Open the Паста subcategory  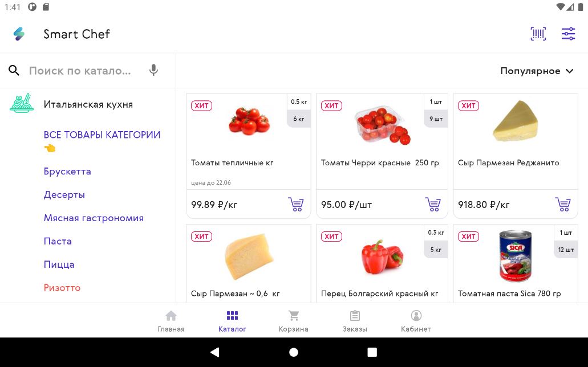[58, 241]
